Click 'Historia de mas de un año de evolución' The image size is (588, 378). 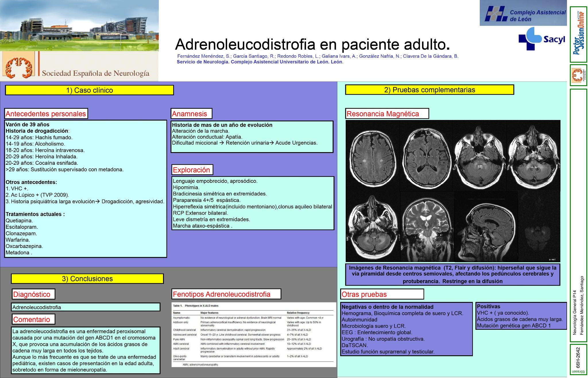point(222,125)
